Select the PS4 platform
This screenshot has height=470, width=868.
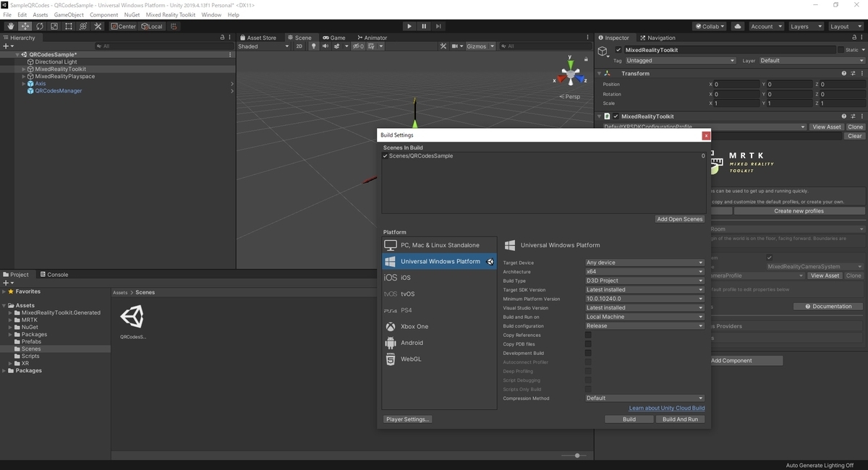(440, 310)
